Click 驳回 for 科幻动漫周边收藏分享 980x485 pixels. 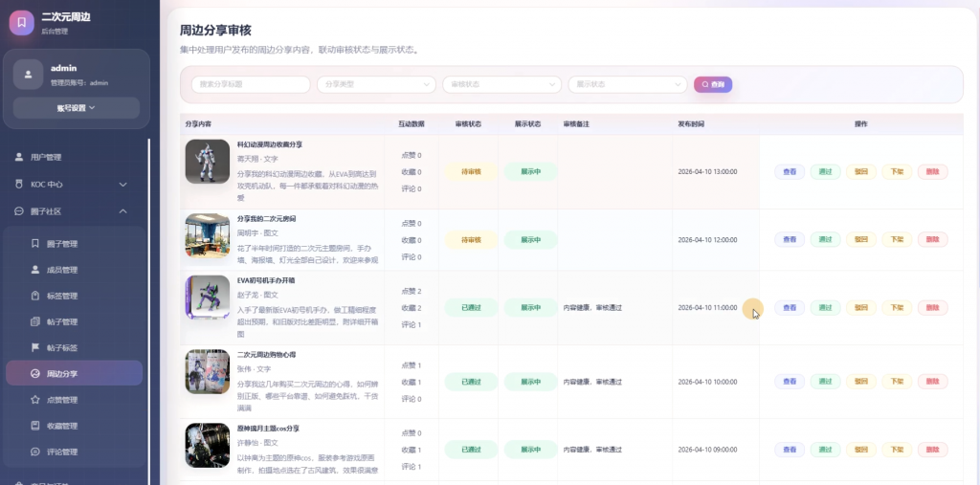tap(860, 171)
